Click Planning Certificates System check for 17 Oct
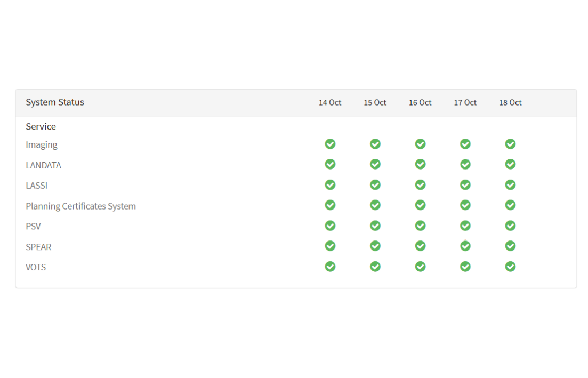588x378 pixels. (465, 205)
